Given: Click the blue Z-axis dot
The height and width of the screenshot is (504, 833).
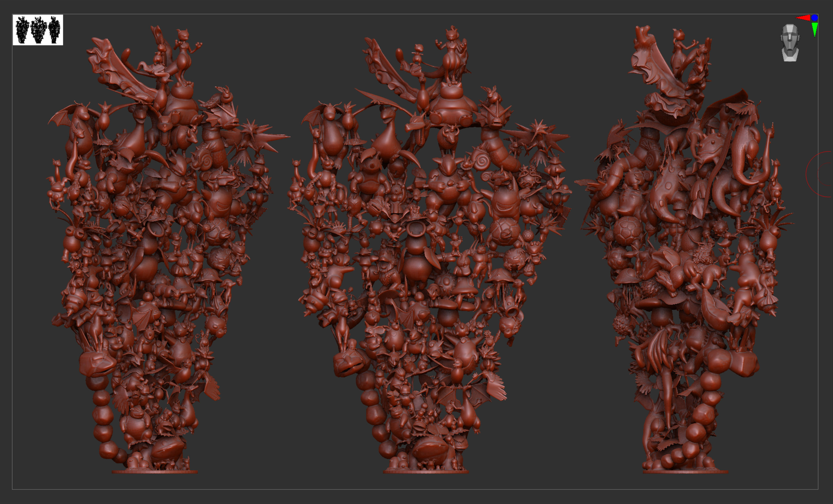Looking at the screenshot, I should (x=814, y=18).
